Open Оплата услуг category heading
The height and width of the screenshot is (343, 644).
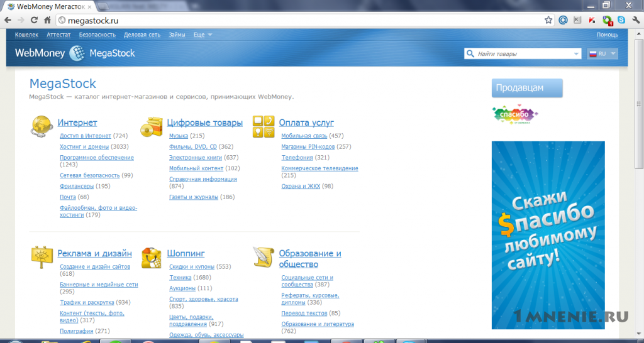(x=306, y=122)
